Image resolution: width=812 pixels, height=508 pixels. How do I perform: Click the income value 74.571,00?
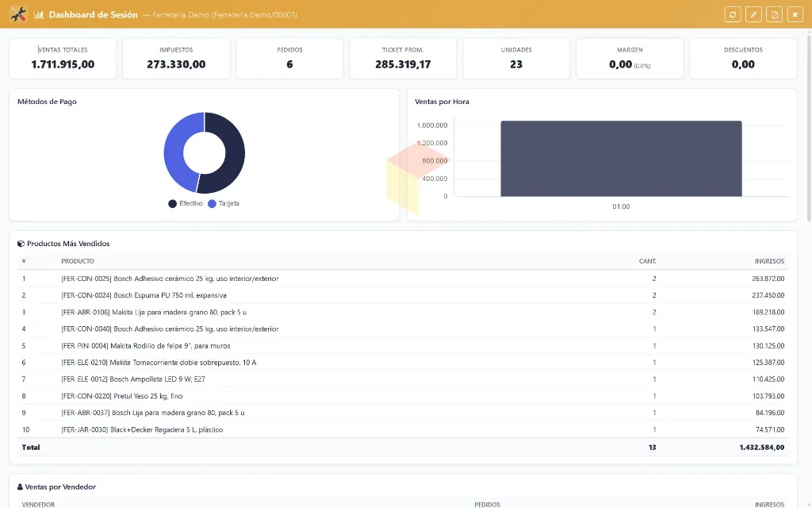[x=769, y=429]
